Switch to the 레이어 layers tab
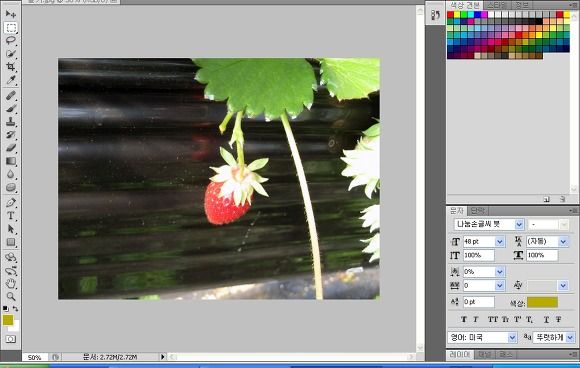This screenshot has width=580, height=368. 460,354
